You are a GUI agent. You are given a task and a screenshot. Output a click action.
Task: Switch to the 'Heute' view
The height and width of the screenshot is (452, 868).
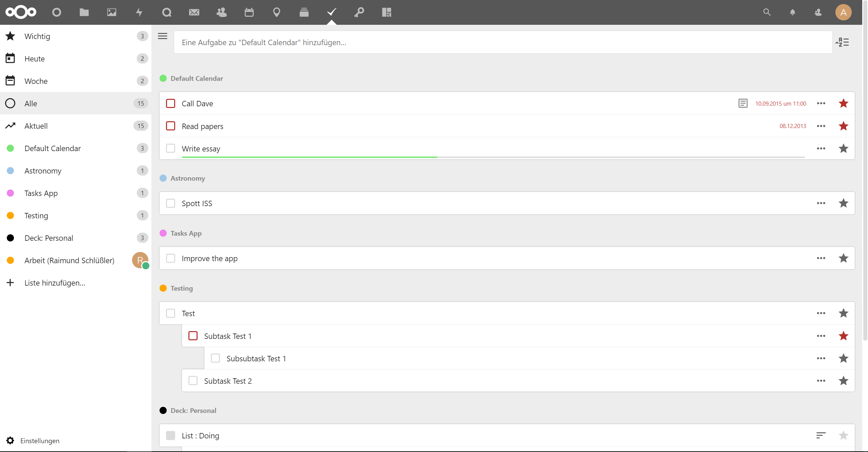35,58
